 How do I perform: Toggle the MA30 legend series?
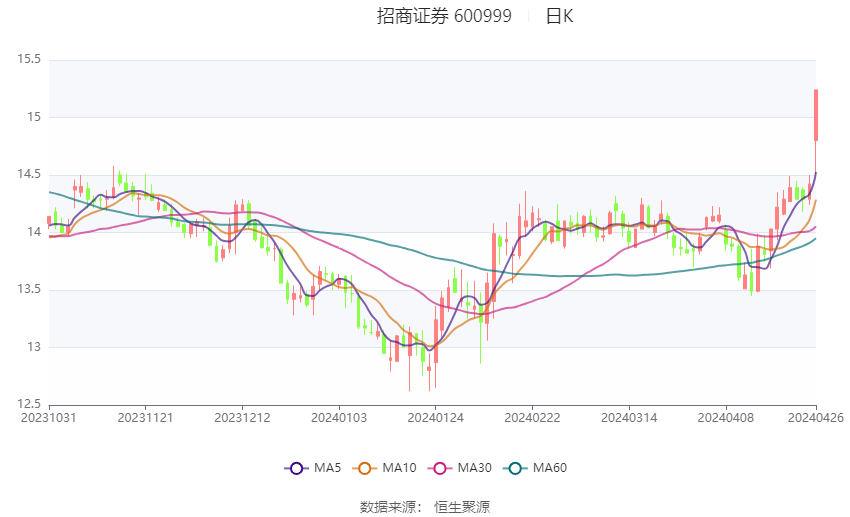pyautogui.click(x=460, y=468)
